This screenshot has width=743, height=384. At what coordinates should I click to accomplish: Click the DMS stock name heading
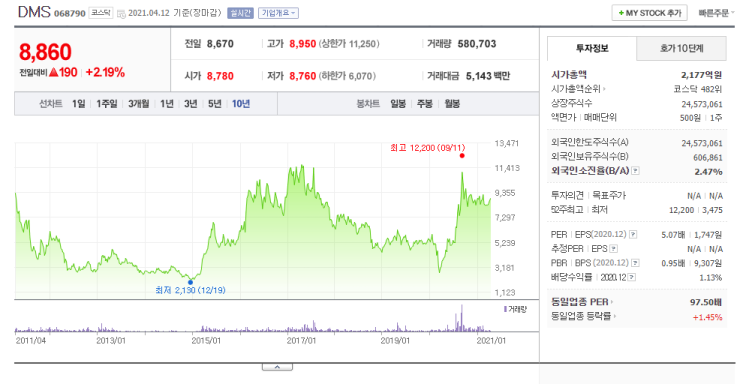coord(34,12)
